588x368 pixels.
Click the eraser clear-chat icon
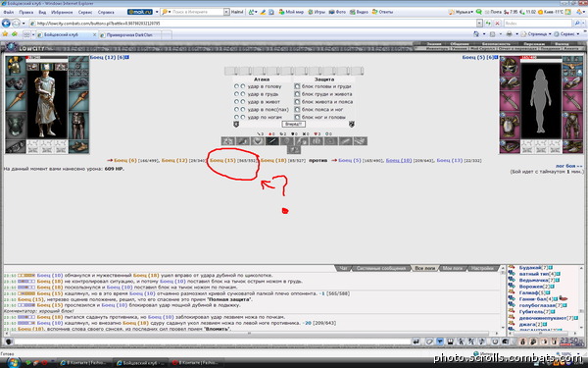[x=430, y=342]
